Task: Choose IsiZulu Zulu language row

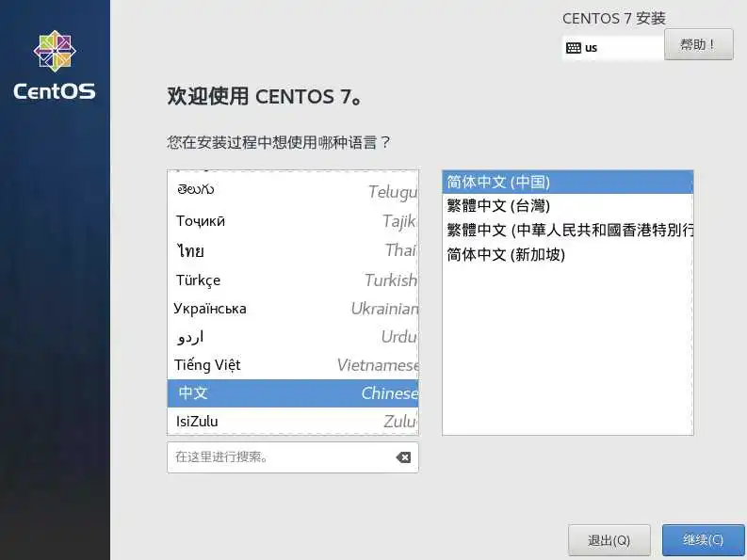Action: pyautogui.click(x=293, y=421)
